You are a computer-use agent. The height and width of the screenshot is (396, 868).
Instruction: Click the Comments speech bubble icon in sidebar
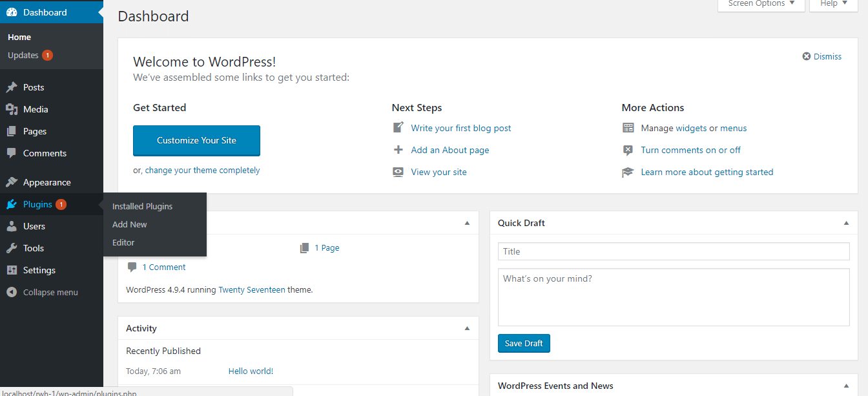click(12, 153)
